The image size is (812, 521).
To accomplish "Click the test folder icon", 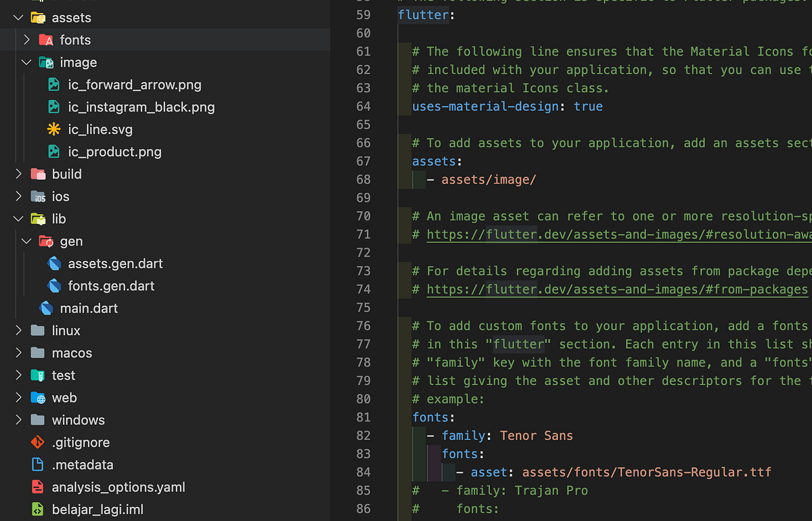I will 38,375.
